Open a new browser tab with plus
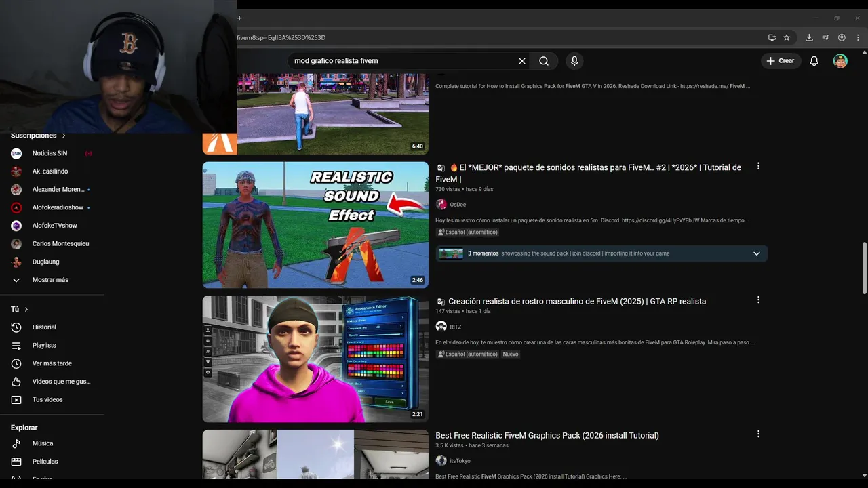868x488 pixels. point(239,18)
